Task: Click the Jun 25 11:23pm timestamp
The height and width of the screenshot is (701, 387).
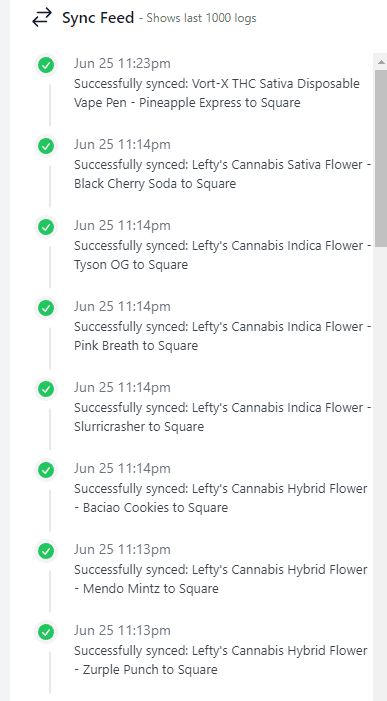Action: tap(122, 63)
